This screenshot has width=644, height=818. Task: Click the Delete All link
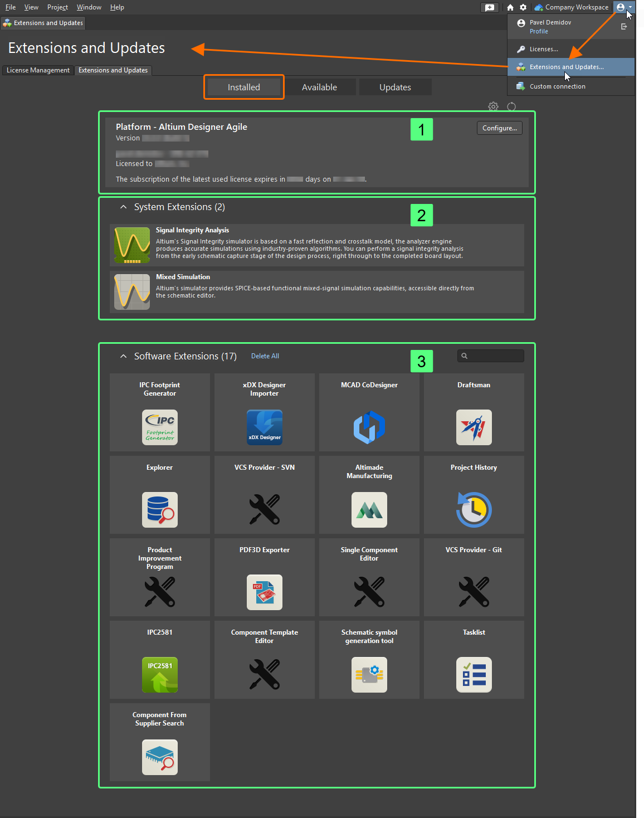(x=265, y=356)
